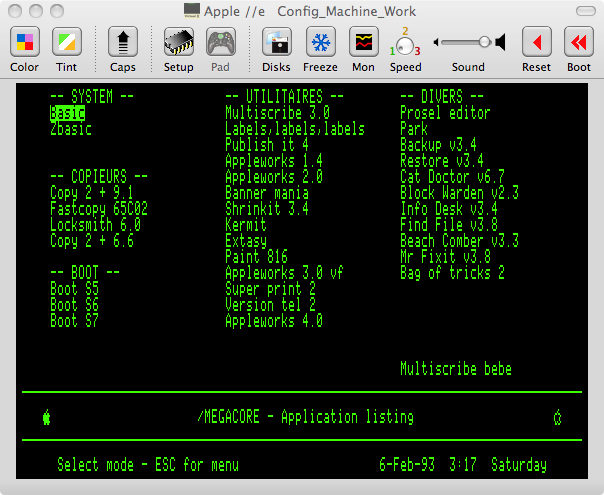Select Locksmith 6.0
The width and height of the screenshot is (604, 495).
pos(95,225)
